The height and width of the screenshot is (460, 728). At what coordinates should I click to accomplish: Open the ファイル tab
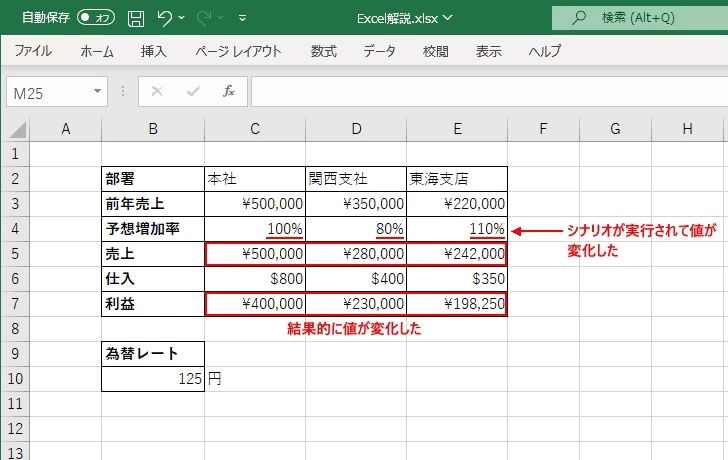pyautogui.click(x=33, y=51)
